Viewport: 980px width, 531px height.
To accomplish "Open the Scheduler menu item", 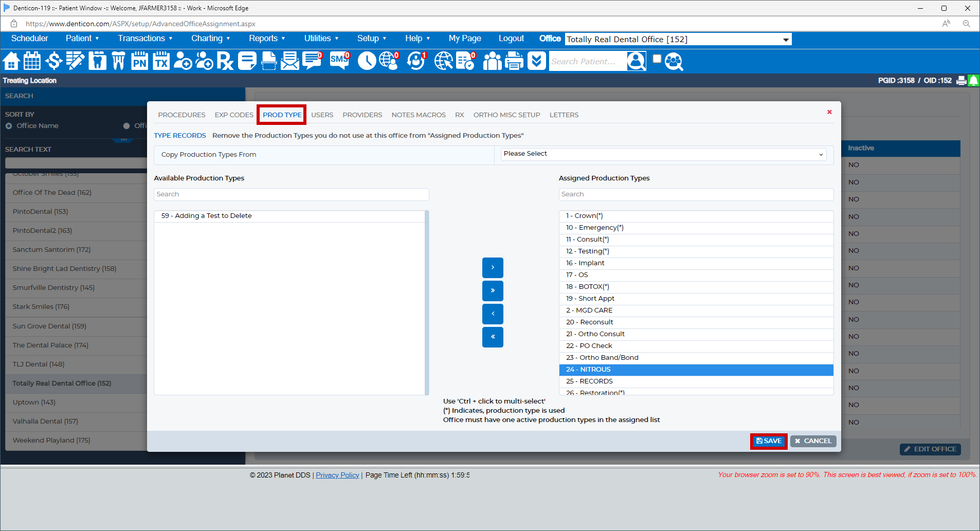I will tap(30, 39).
